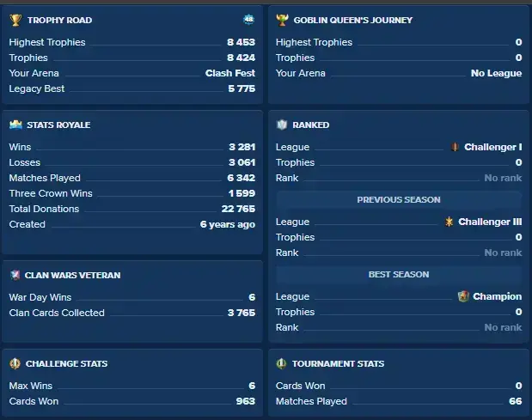Screen dimensions: 532x420
Task: Click the Losses value 3 061
Action: coord(242,162)
